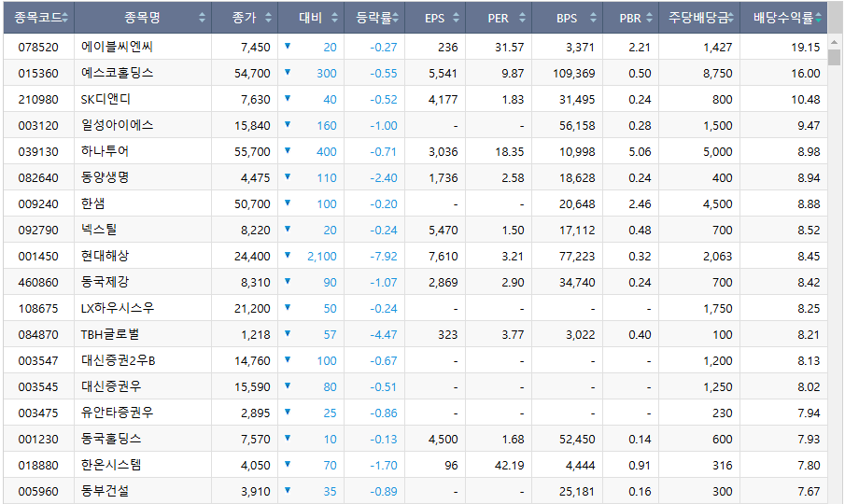
Task: Select the 하나투어 stock name
Action: [x=105, y=151]
